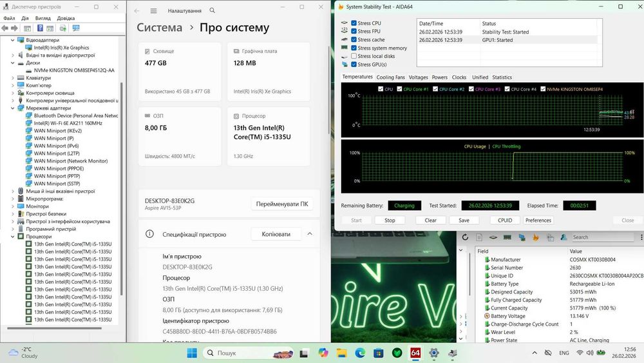Click the search magnifier in Settings header
Screen dimensions: 644x363
212,10
